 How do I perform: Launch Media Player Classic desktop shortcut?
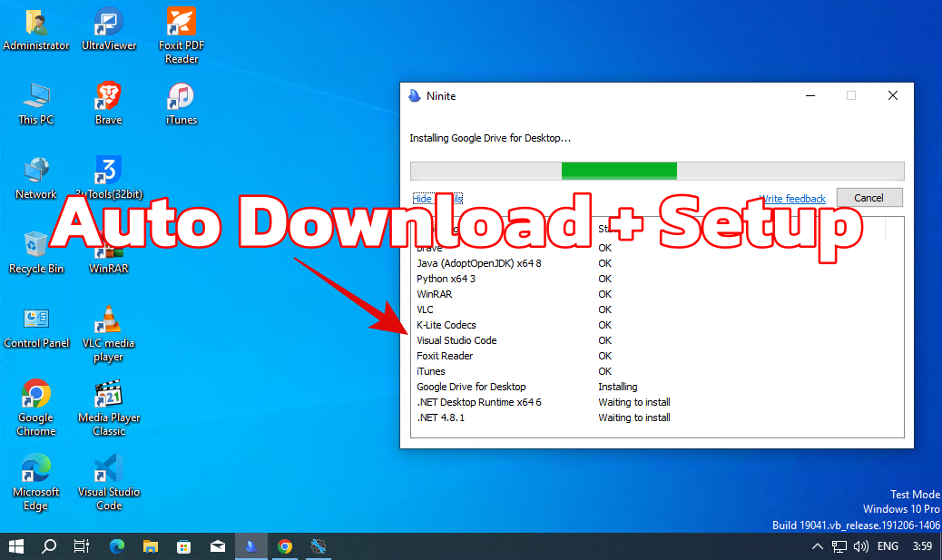(x=109, y=408)
